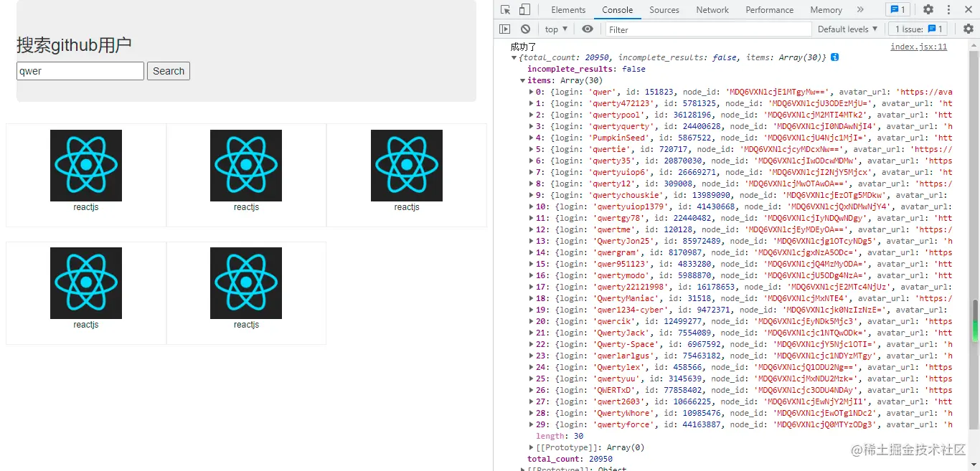Click the 成功了 console log text
Viewport: 980px width, 471px height.
[524, 47]
